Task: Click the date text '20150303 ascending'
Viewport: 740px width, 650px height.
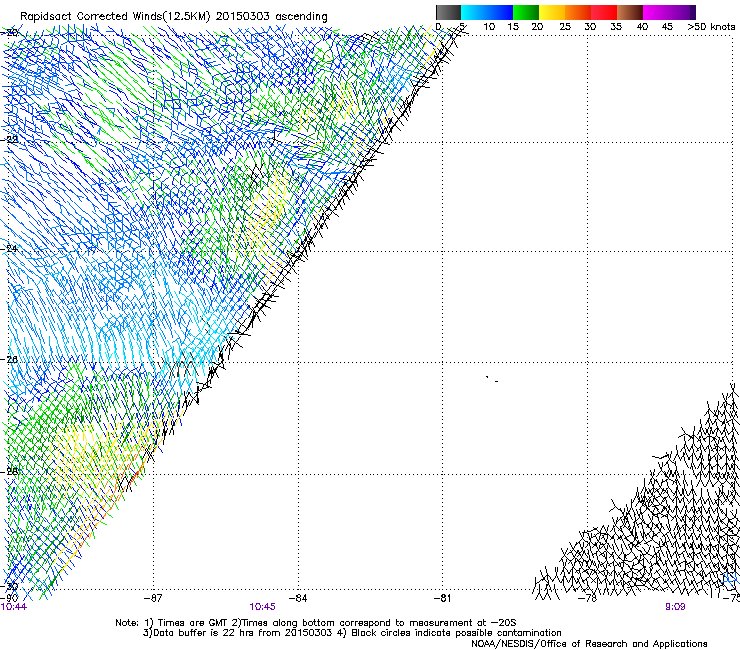Action: [x=271, y=16]
